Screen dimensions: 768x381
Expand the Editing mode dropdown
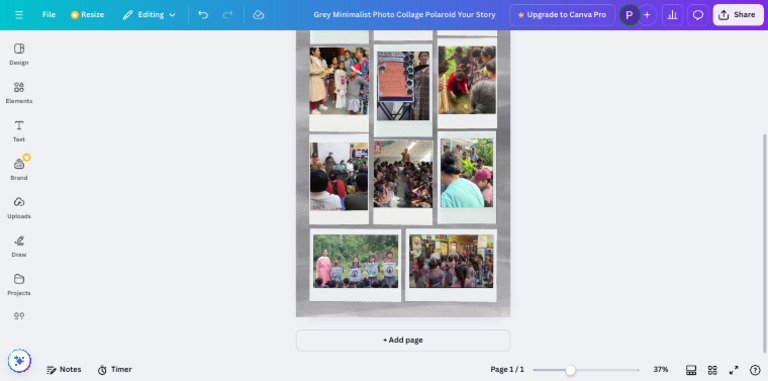(x=149, y=15)
